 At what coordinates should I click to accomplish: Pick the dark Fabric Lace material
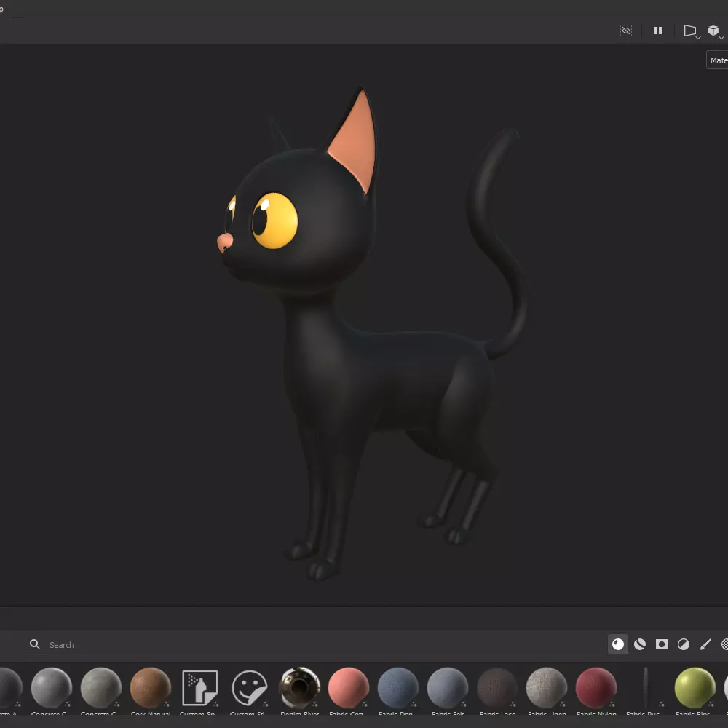[x=497, y=688]
